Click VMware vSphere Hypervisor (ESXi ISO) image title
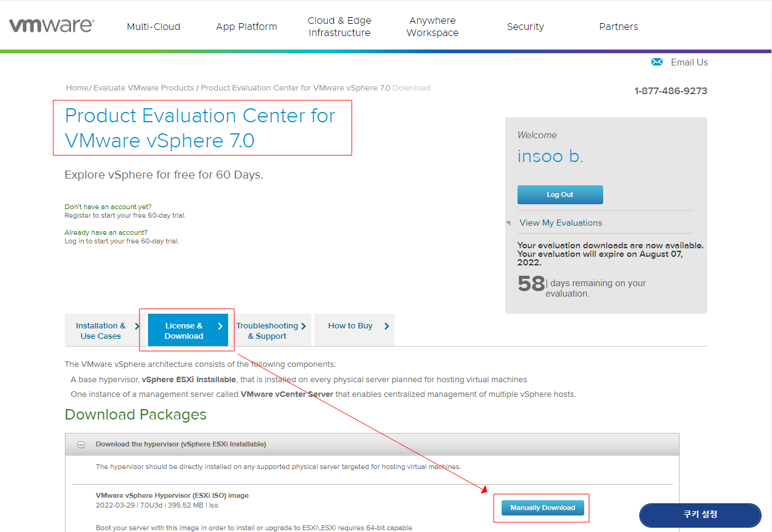This screenshot has height=532, width=772. pyautogui.click(x=173, y=495)
